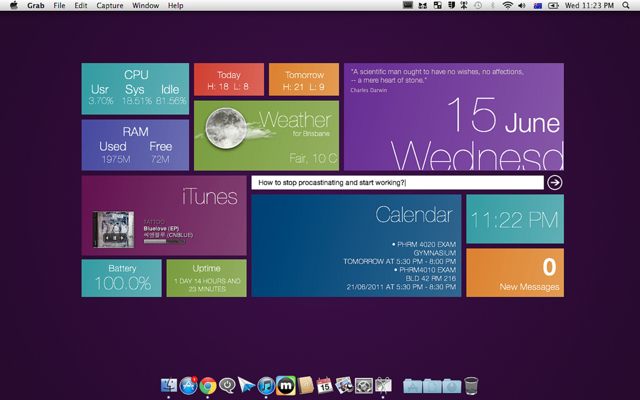
Task: Click the New Messages orange tile
Action: coord(514,273)
